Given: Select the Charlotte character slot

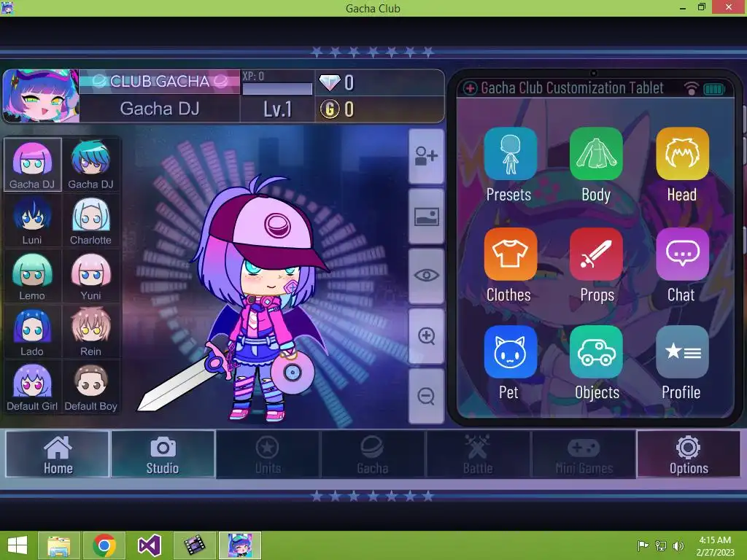Looking at the screenshot, I should pyautogui.click(x=91, y=220).
